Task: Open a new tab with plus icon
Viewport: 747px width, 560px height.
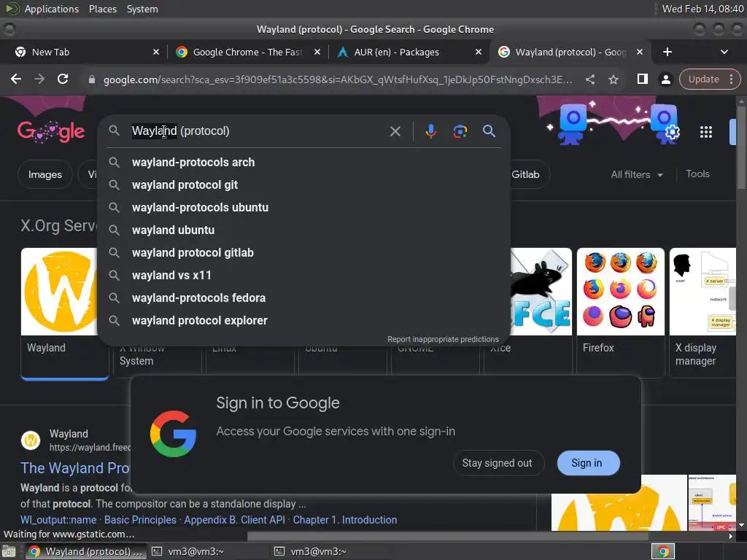Action: tap(667, 52)
